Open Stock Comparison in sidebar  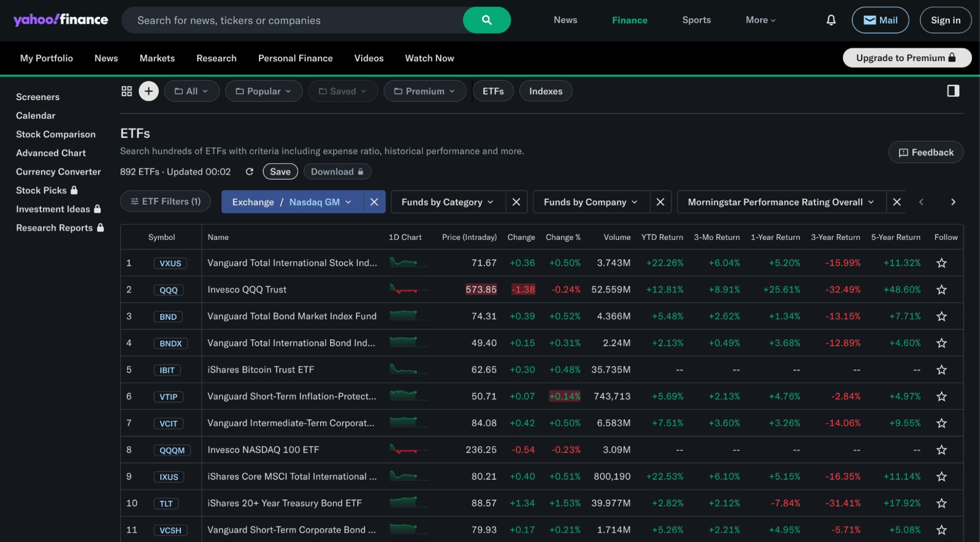[56, 134]
